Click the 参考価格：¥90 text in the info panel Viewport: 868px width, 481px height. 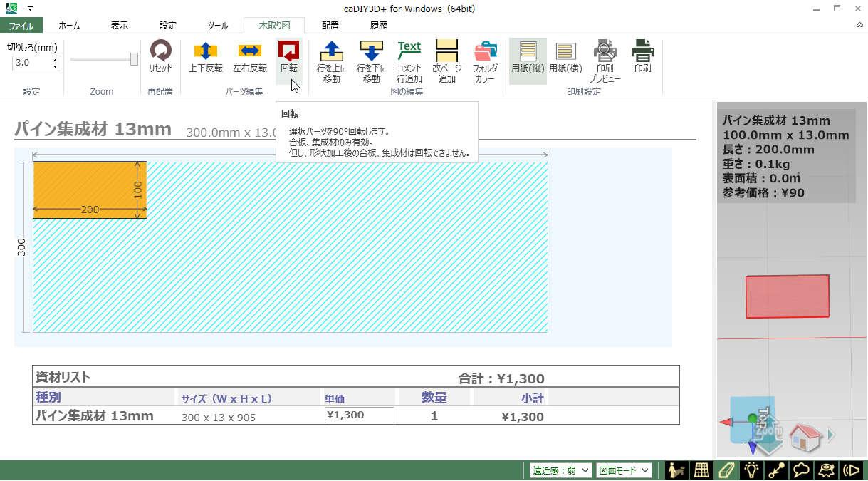763,192
